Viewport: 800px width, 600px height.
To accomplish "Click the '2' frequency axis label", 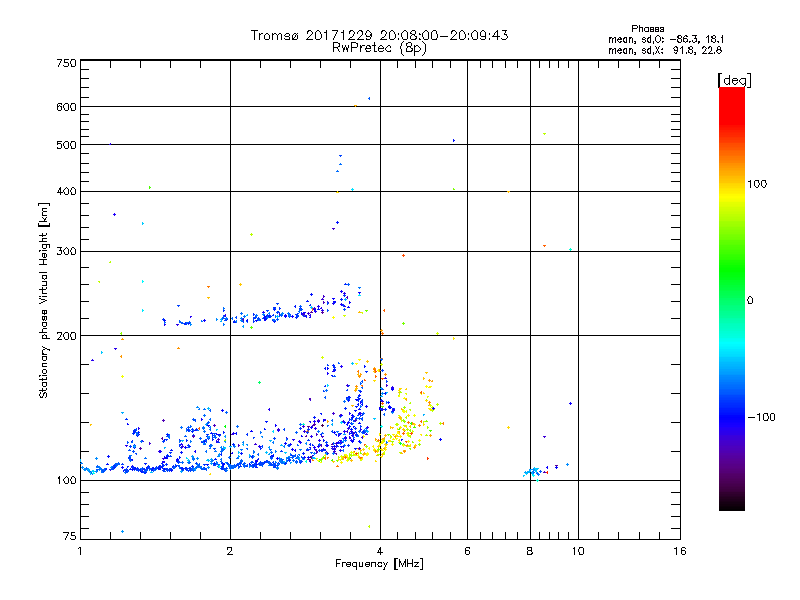I will (x=230, y=551).
